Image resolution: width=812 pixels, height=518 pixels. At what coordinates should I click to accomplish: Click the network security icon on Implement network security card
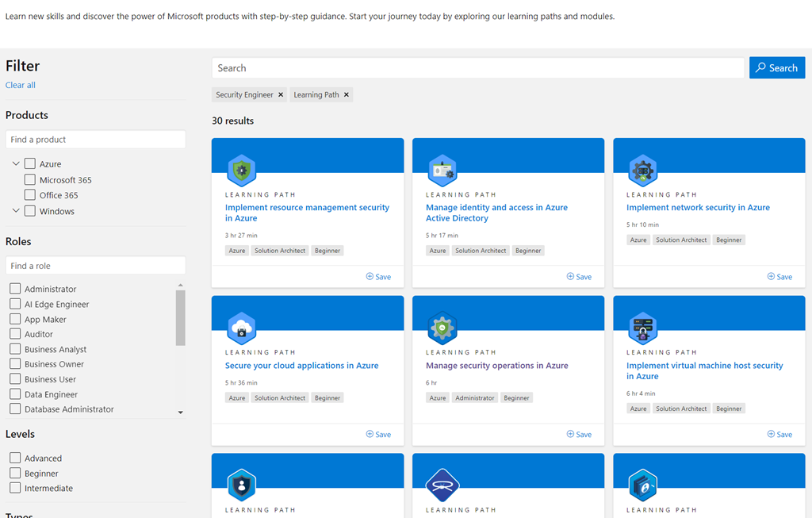(642, 170)
